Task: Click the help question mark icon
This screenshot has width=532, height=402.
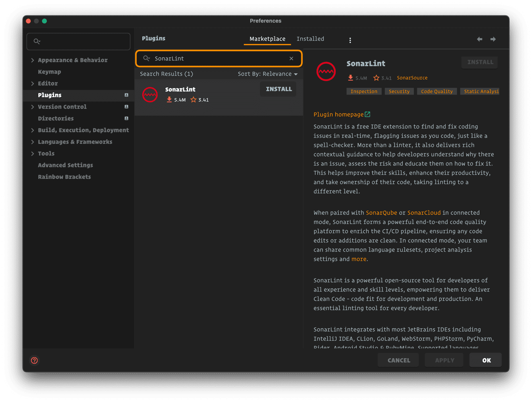Action: click(x=34, y=361)
